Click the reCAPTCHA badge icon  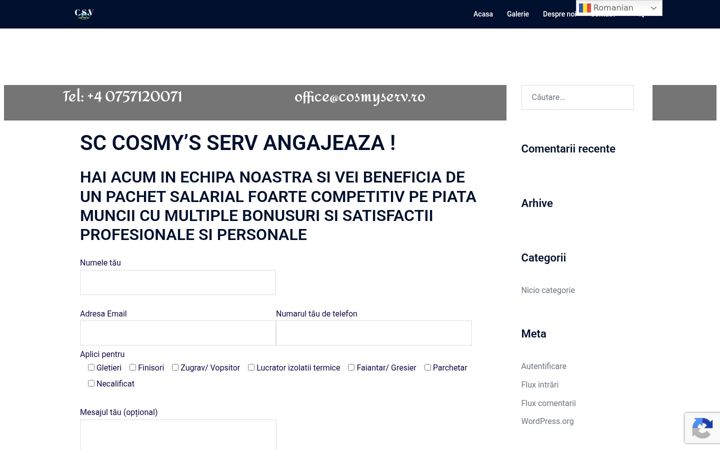click(x=702, y=429)
